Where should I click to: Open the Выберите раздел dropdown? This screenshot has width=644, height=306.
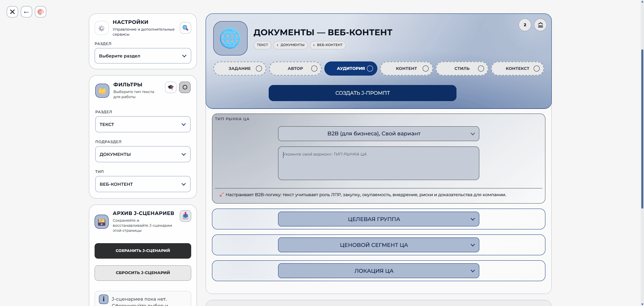click(x=143, y=56)
